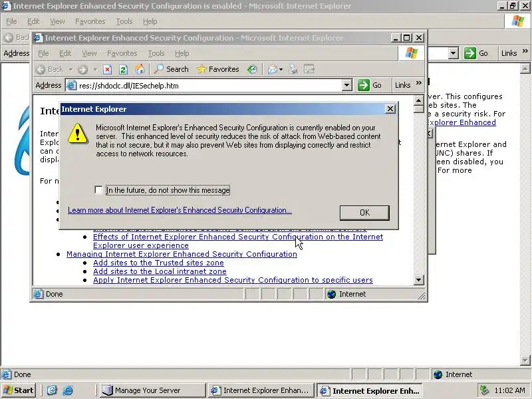Expand the Links chevron in the background window
Image resolution: width=532 pixels, height=399 pixels.
point(525,51)
